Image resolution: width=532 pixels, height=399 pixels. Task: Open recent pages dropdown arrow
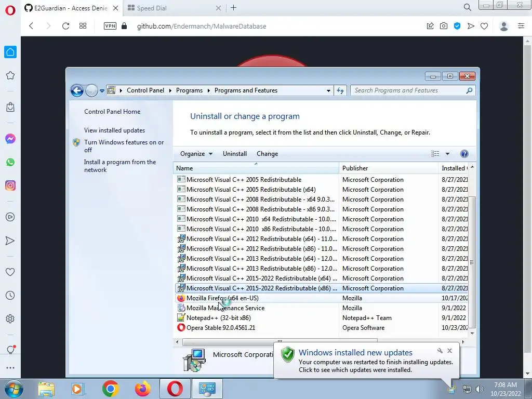(102, 90)
